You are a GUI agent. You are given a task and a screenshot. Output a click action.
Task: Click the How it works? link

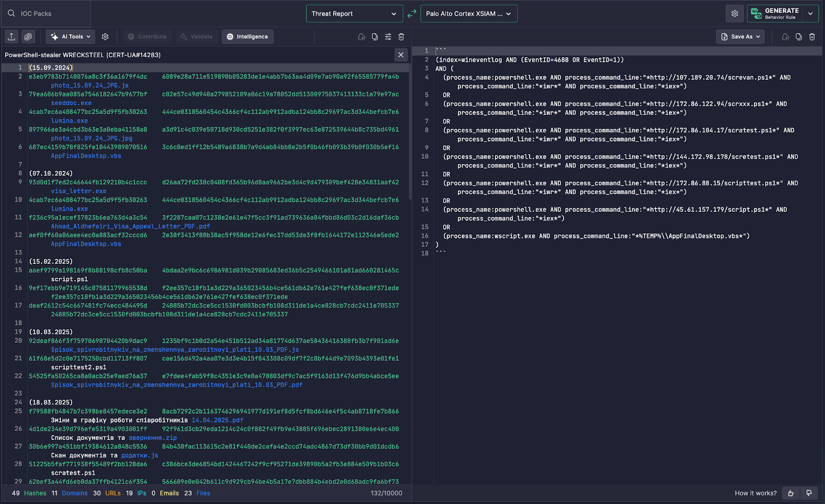pyautogui.click(x=755, y=493)
